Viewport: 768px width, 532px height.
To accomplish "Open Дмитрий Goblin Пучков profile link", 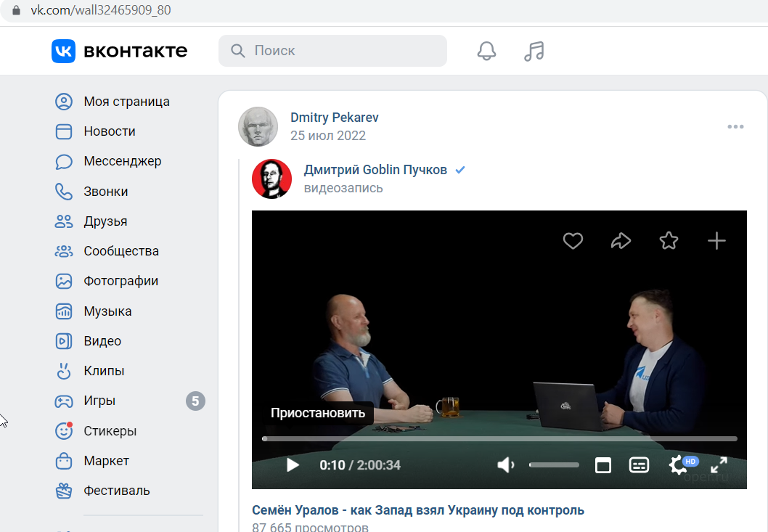I will pyautogui.click(x=375, y=170).
